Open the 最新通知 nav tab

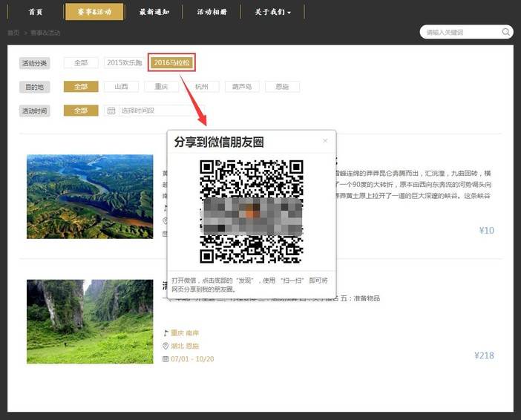(x=154, y=12)
